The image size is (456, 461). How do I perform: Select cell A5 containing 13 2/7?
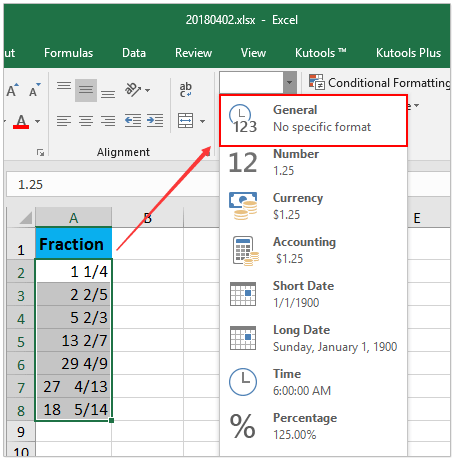click(74, 341)
